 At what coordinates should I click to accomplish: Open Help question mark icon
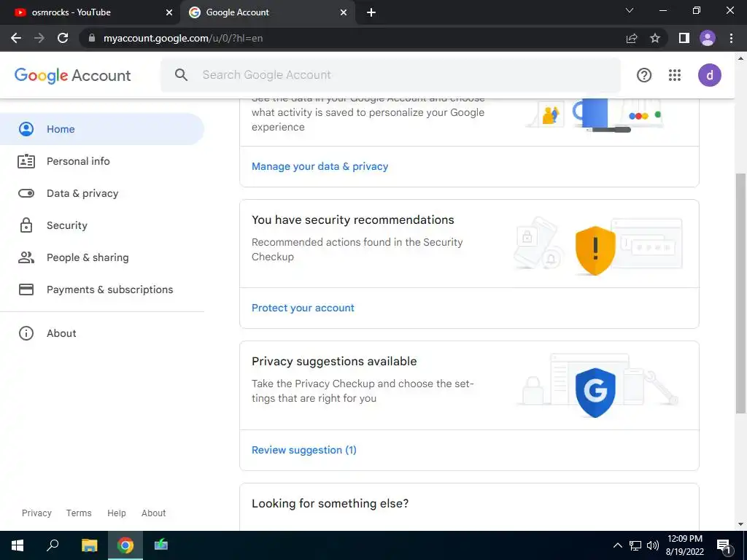click(644, 75)
